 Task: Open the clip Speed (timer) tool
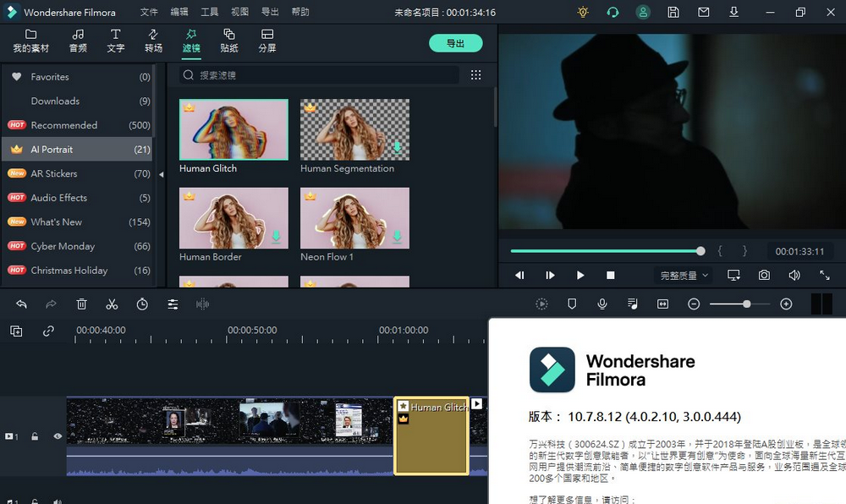pos(142,304)
